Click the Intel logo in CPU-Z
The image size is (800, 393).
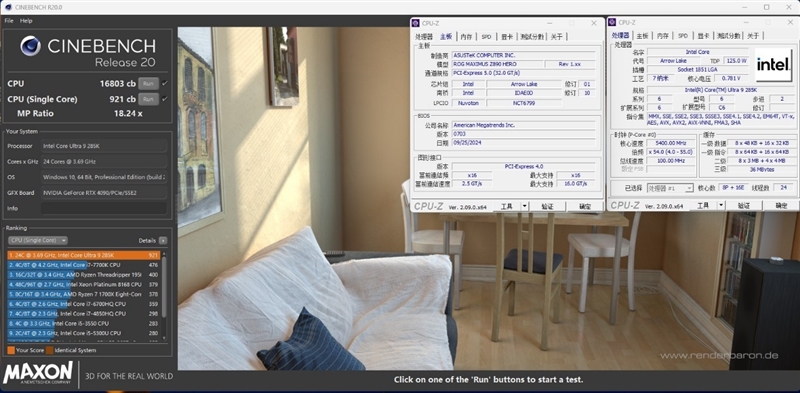point(774,65)
